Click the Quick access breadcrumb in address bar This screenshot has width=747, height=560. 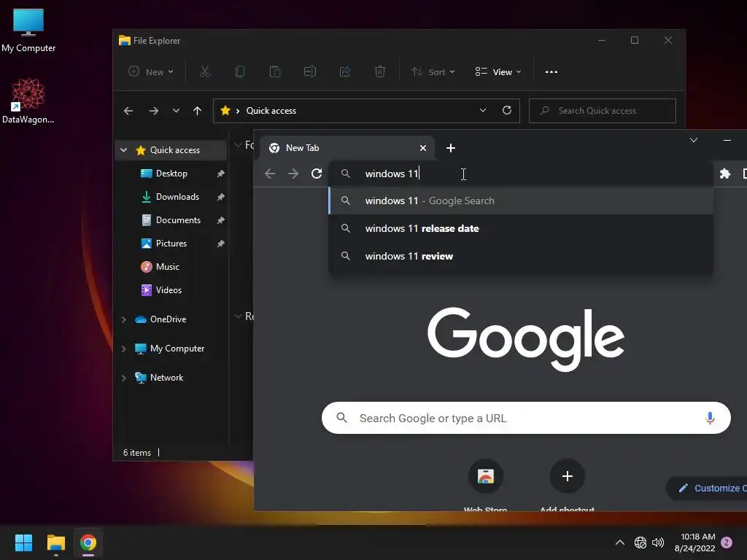(271, 111)
